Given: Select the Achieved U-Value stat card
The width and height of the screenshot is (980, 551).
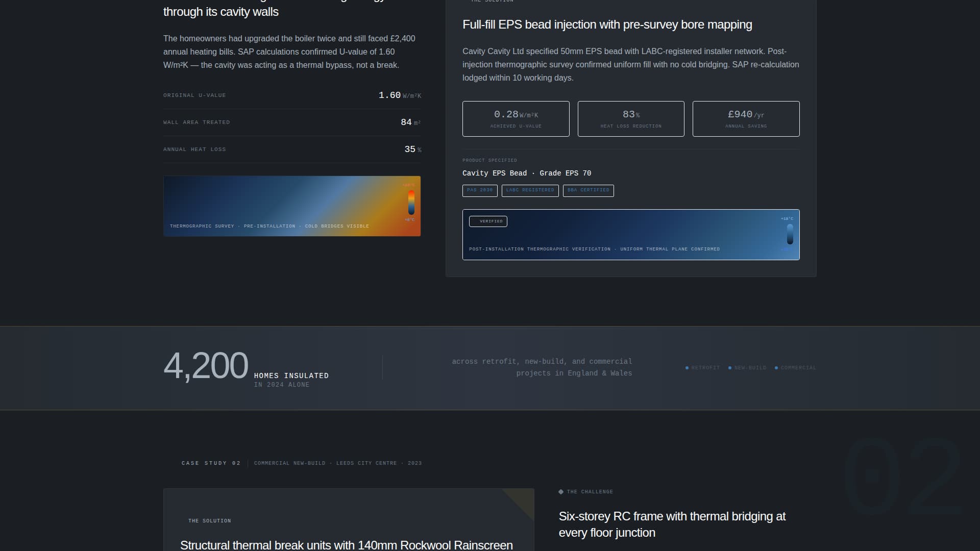Looking at the screenshot, I should [516, 119].
